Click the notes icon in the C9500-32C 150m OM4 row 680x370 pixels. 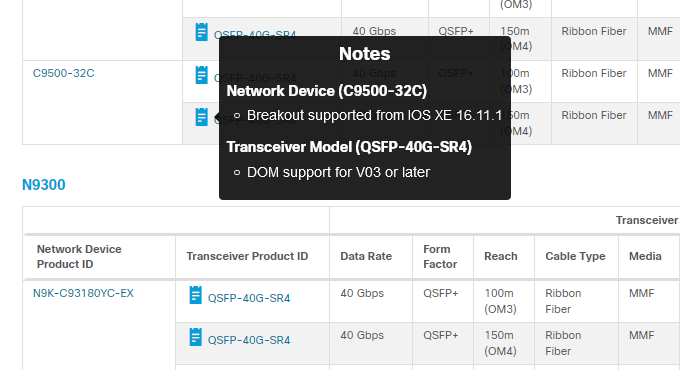click(201, 117)
